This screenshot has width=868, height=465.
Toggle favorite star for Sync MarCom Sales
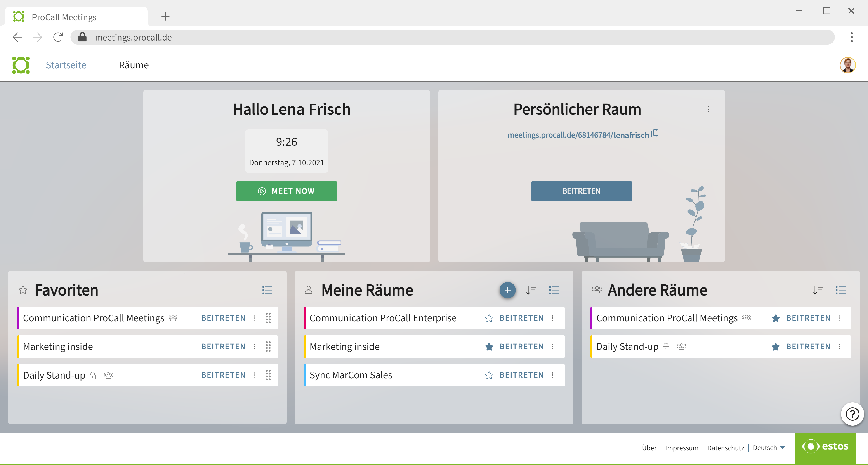[x=489, y=375]
